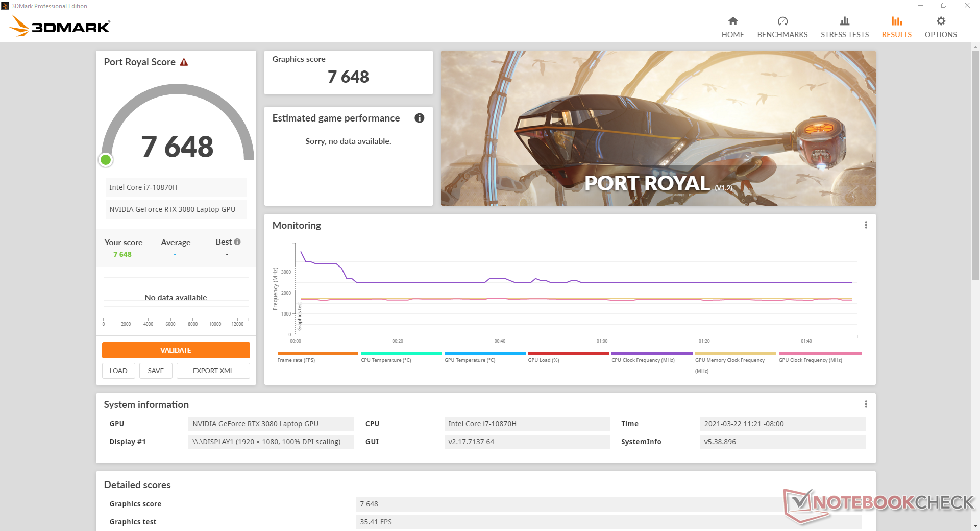
Task: Open Stress Tests chart icon
Action: point(844,21)
